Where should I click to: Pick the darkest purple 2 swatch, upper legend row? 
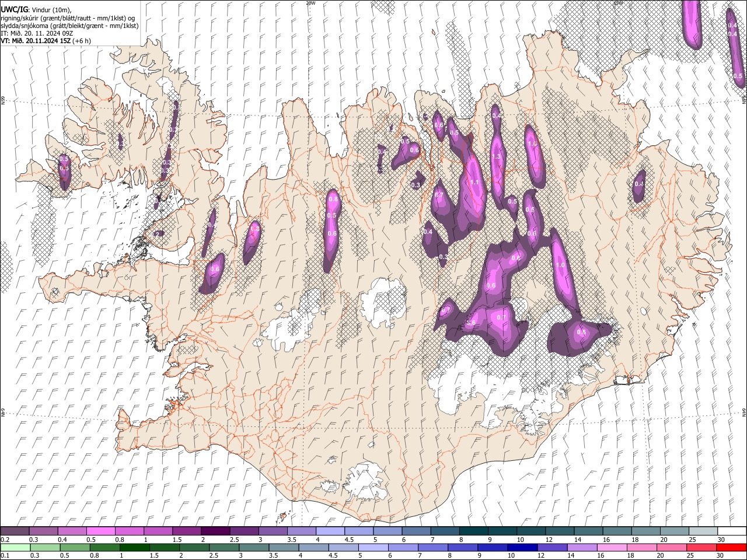click(215, 531)
